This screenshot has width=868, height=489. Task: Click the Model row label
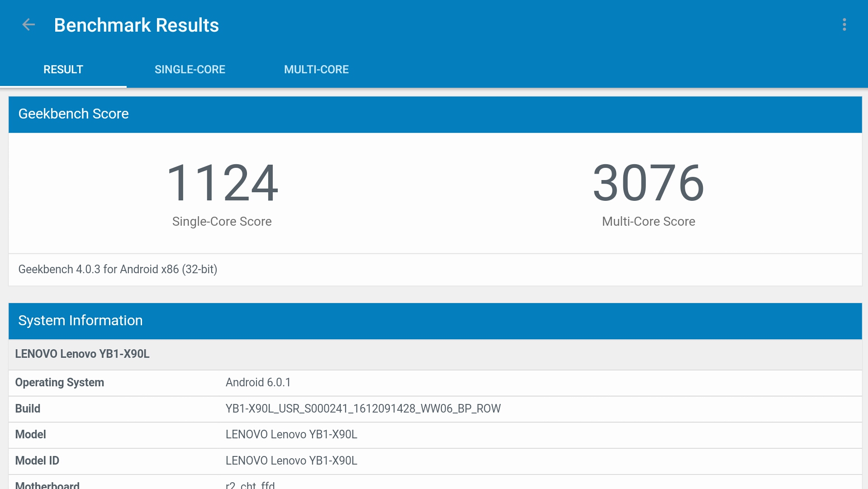(x=30, y=435)
